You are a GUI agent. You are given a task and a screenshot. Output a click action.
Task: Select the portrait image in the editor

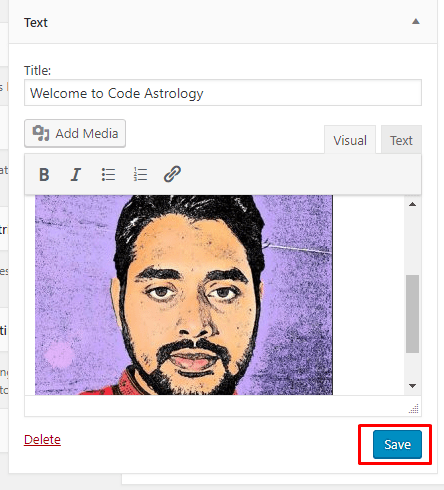[184, 295]
